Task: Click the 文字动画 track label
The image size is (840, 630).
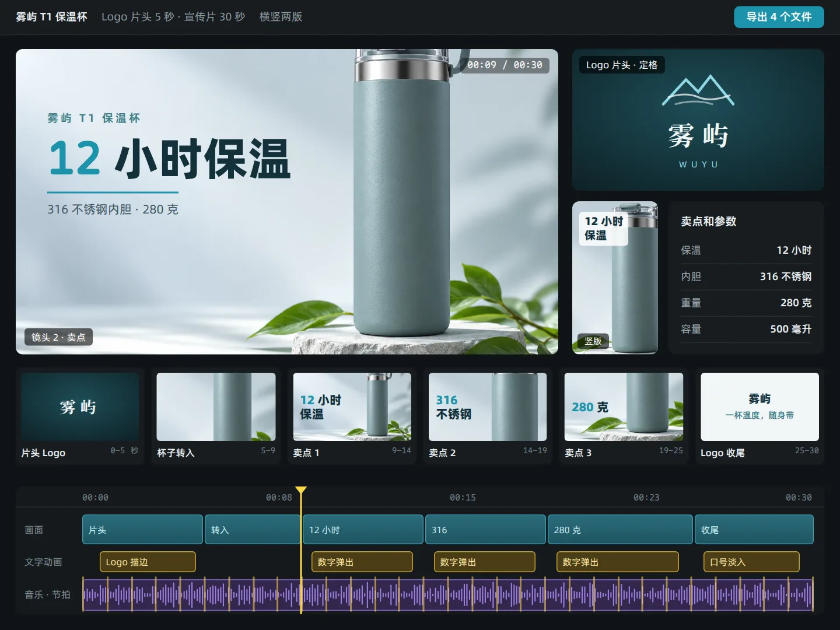Action: (43, 562)
